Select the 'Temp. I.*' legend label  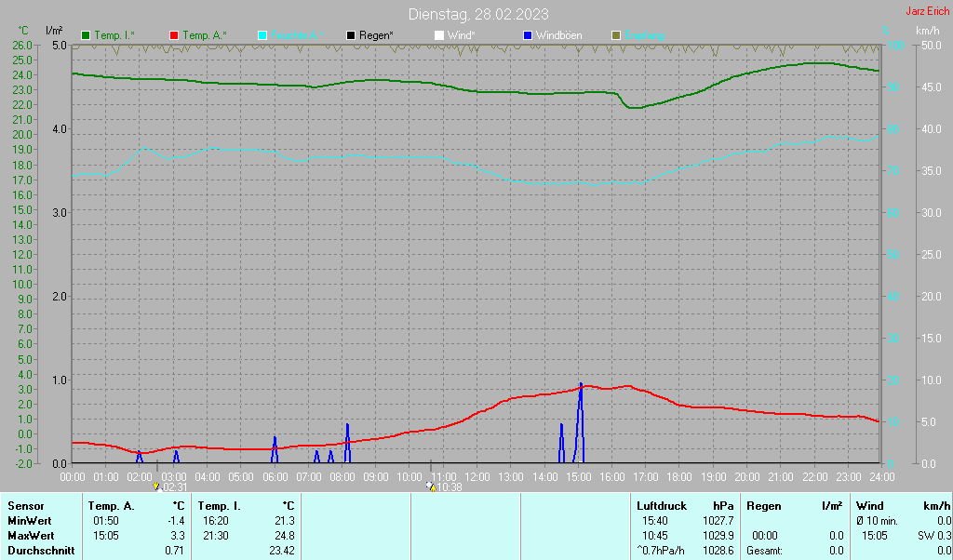114,36
